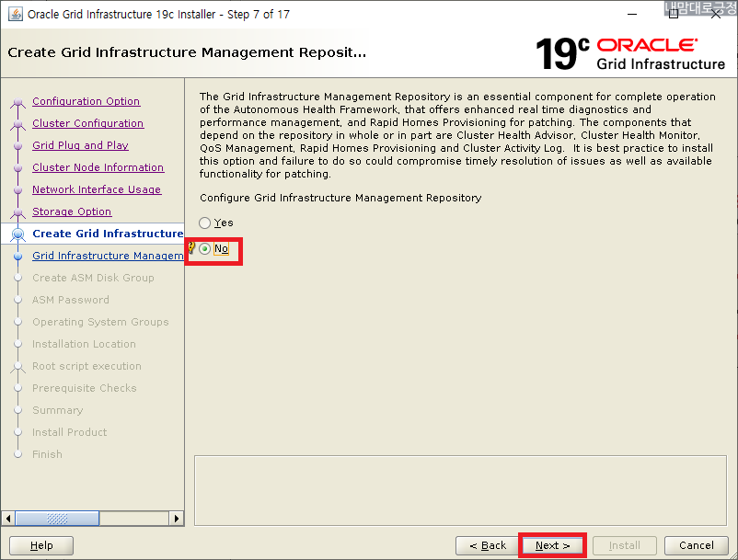Click the Prerequisite Checks step
The width and height of the screenshot is (738, 560).
coord(85,388)
